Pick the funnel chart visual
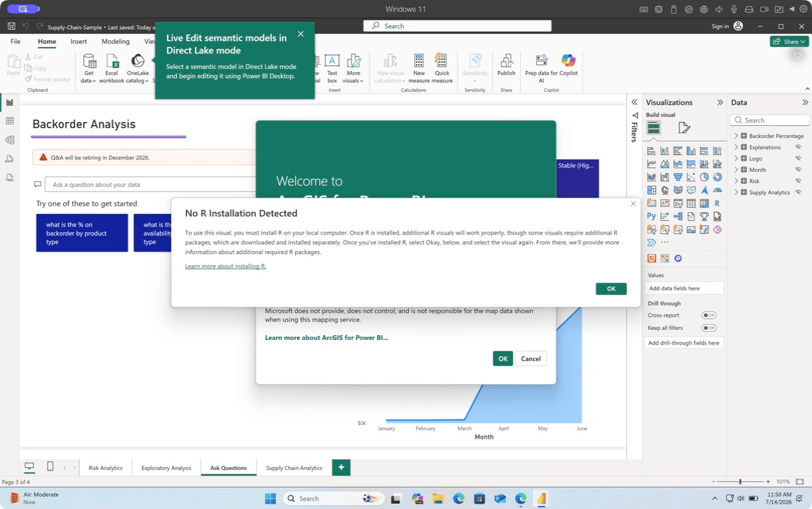The height and width of the screenshot is (509, 812). 678,177
